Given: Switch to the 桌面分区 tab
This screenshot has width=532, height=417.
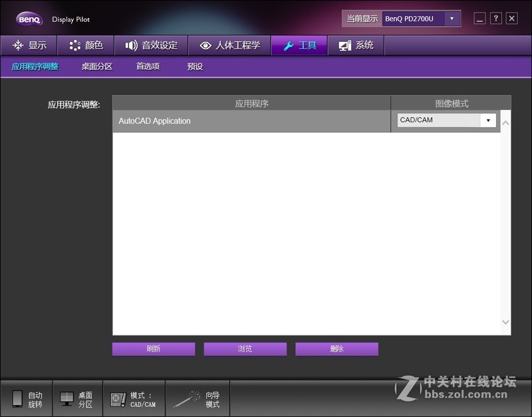Looking at the screenshot, I should point(96,67).
